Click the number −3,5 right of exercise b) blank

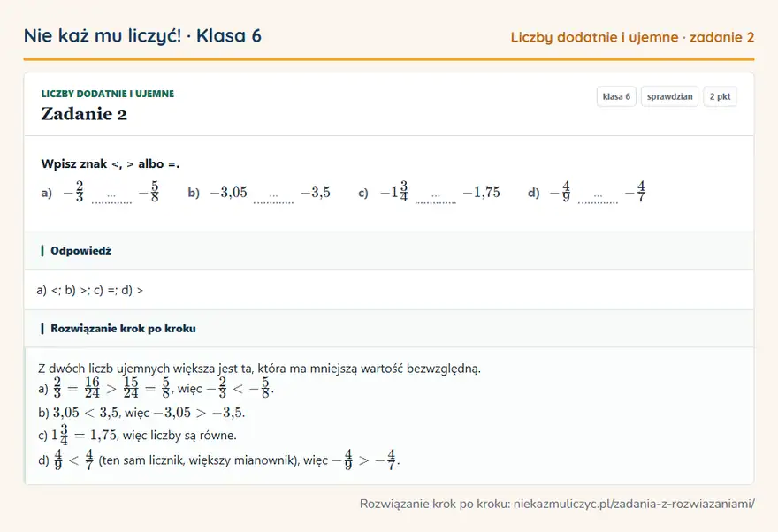[316, 193]
